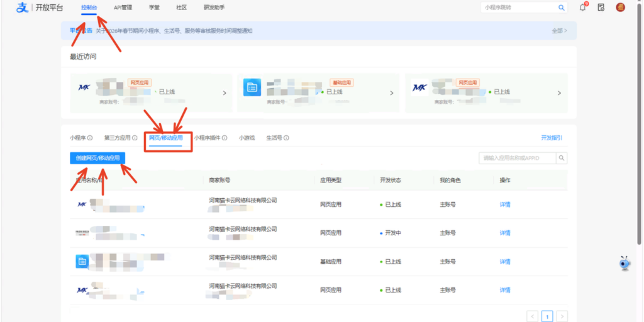Click the 商家账号 column header
The height and width of the screenshot is (322, 644).
pyautogui.click(x=219, y=180)
